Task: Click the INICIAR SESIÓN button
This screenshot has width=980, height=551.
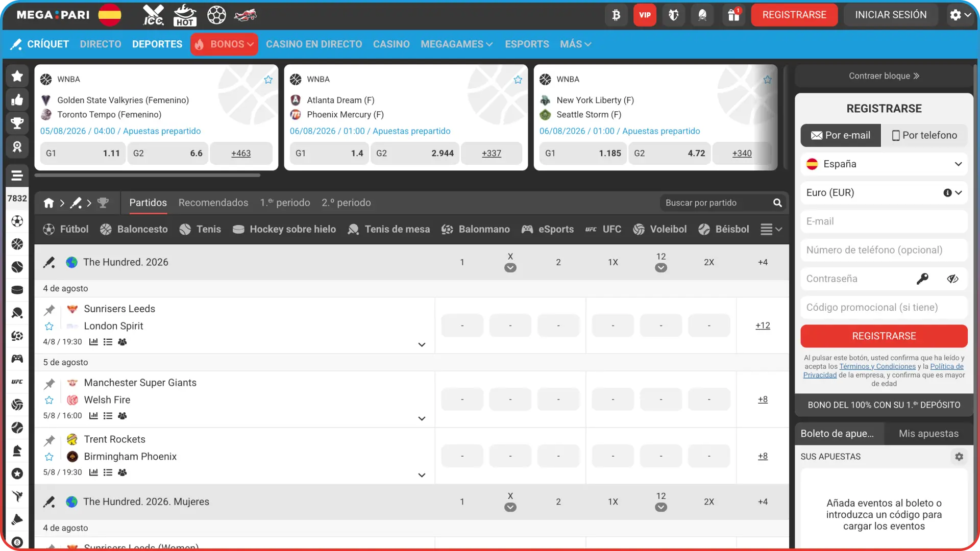Action: tap(891, 15)
